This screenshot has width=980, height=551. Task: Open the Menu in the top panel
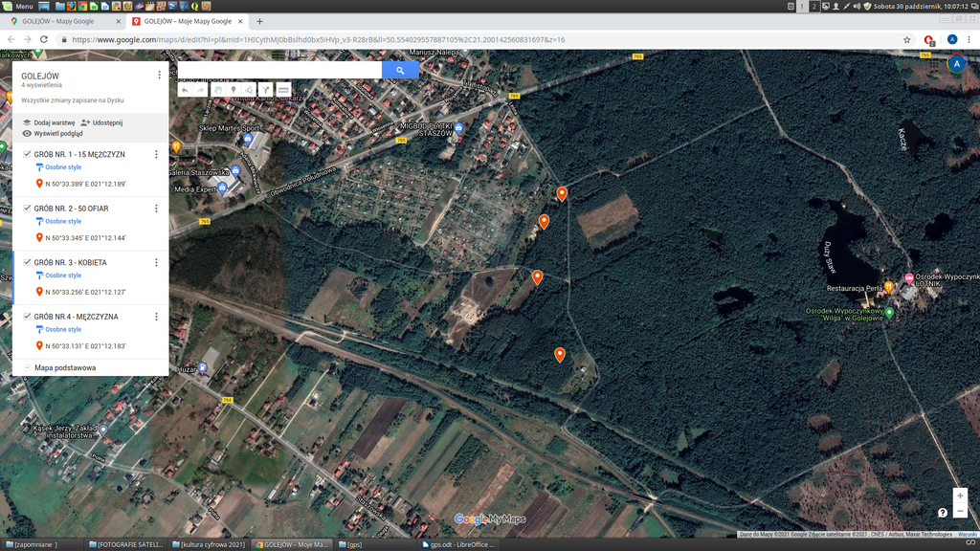pos(17,6)
